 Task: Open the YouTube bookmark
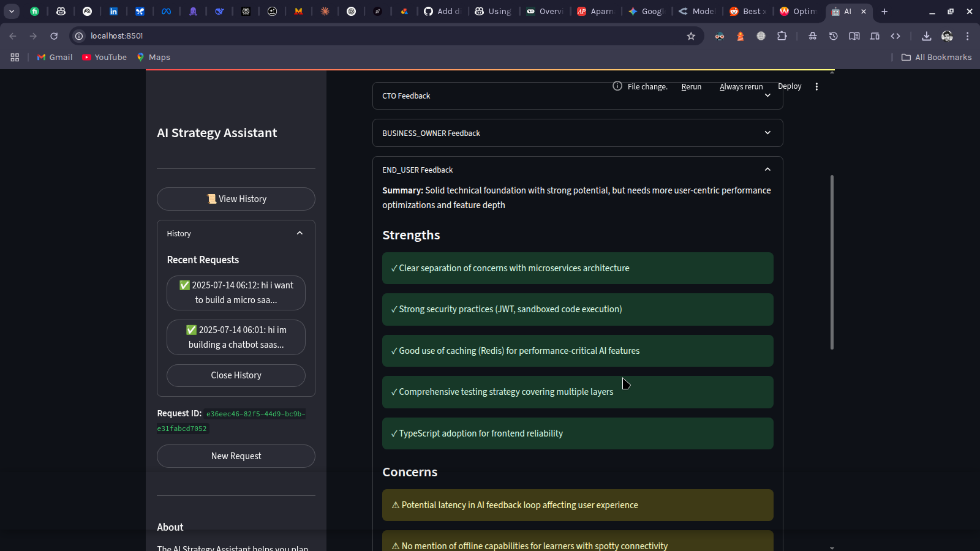(105, 57)
